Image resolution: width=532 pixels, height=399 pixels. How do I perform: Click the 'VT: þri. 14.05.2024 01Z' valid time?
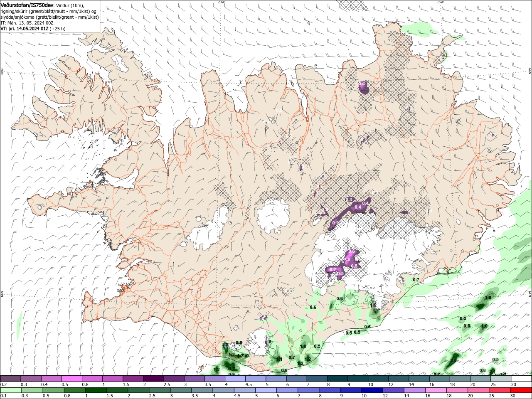click(x=25, y=29)
